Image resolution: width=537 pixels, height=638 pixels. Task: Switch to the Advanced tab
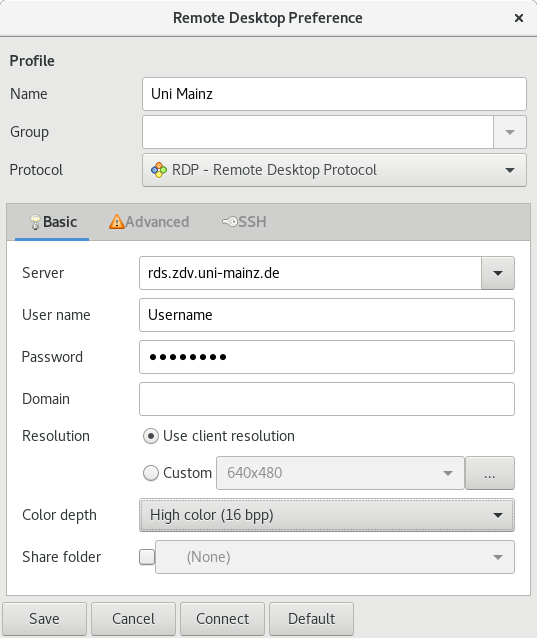coord(149,222)
